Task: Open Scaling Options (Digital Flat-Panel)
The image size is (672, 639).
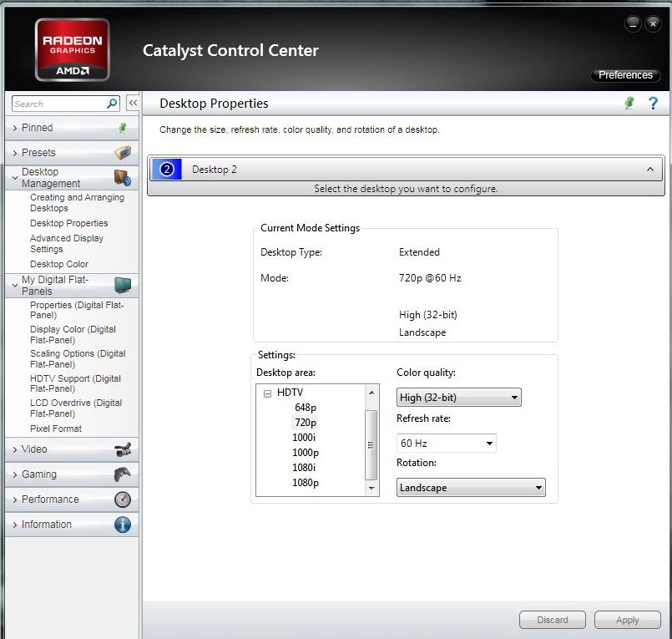Action: [x=78, y=358]
